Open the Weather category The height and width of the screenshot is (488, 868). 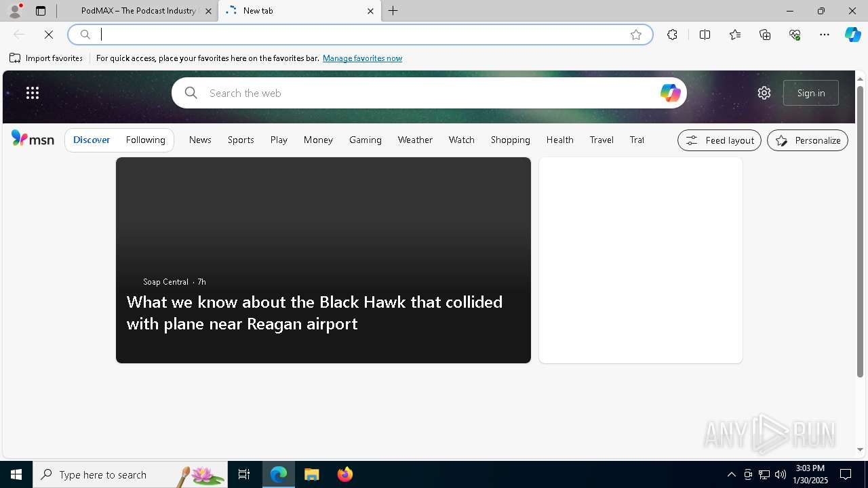(x=415, y=140)
